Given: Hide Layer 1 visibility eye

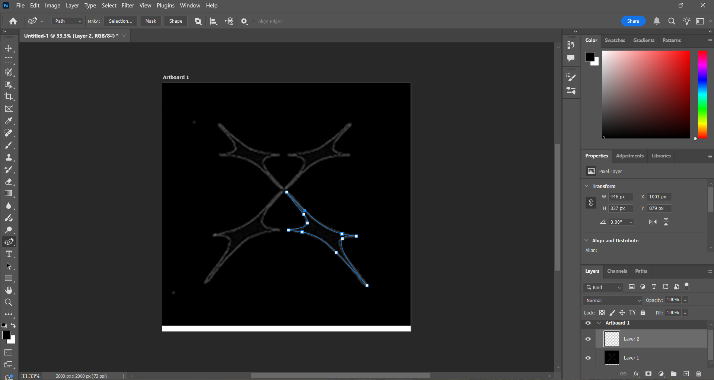Looking at the screenshot, I should (588, 358).
